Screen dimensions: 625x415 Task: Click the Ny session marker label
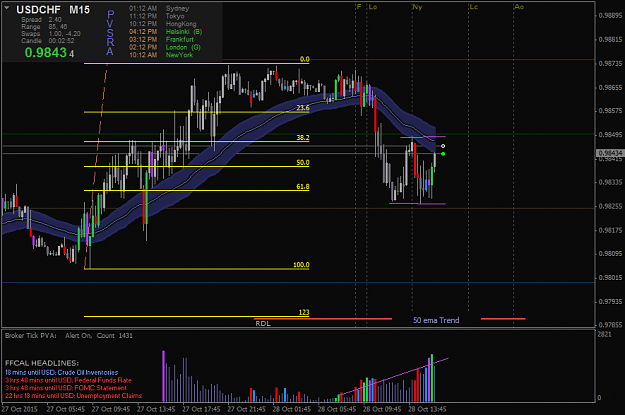click(417, 7)
